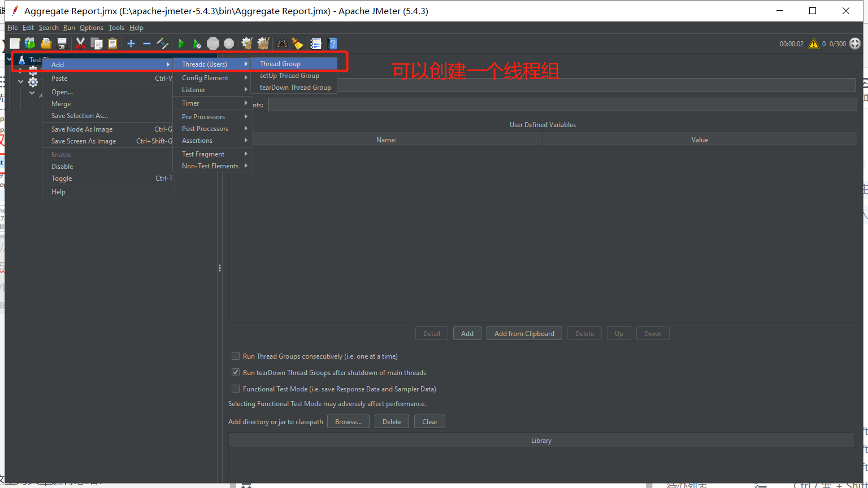
Task: Select Disable in the context menu
Action: (x=108, y=167)
